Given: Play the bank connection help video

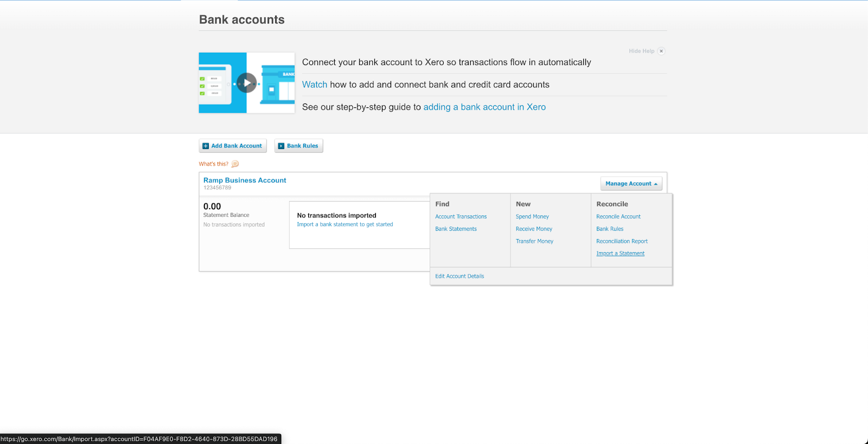Looking at the screenshot, I should [247, 83].
